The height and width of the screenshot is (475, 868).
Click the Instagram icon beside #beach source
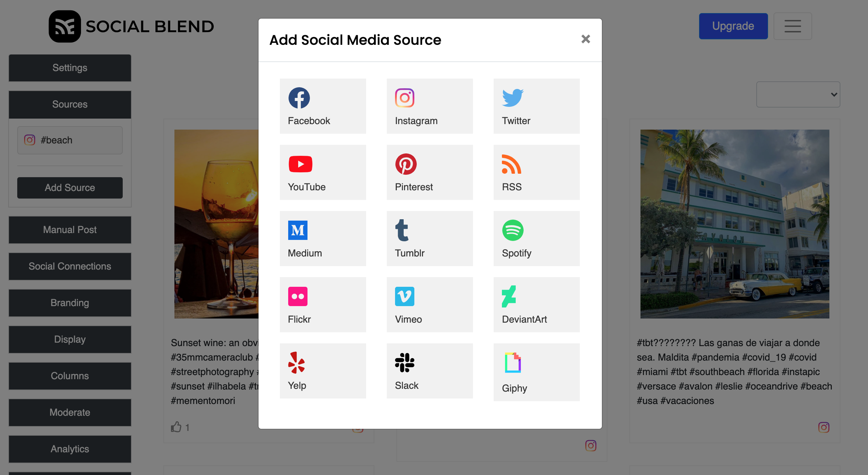click(x=30, y=140)
